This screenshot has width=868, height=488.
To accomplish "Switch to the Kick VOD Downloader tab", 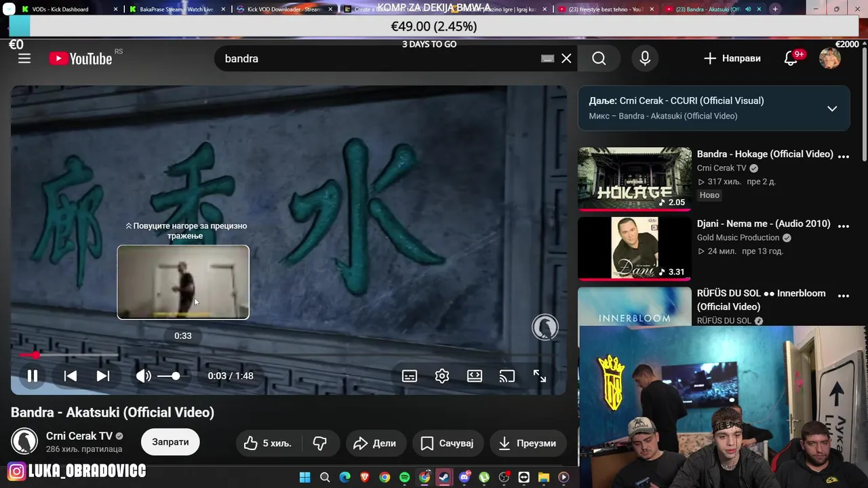I will coord(283,9).
